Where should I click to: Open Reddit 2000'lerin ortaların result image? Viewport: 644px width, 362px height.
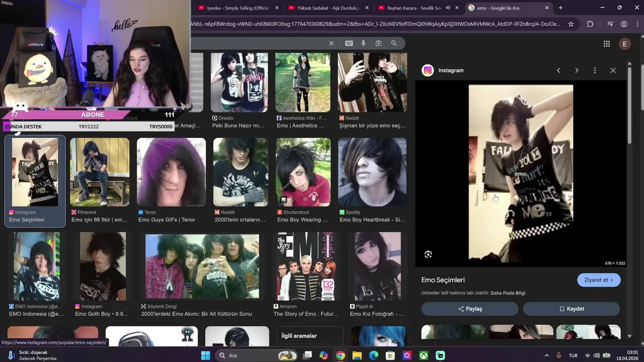pyautogui.click(x=240, y=172)
